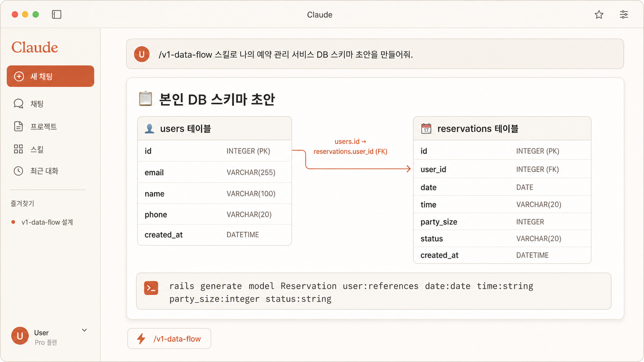Click the terminal icon in code block
This screenshot has width=644, height=362.
(x=151, y=288)
